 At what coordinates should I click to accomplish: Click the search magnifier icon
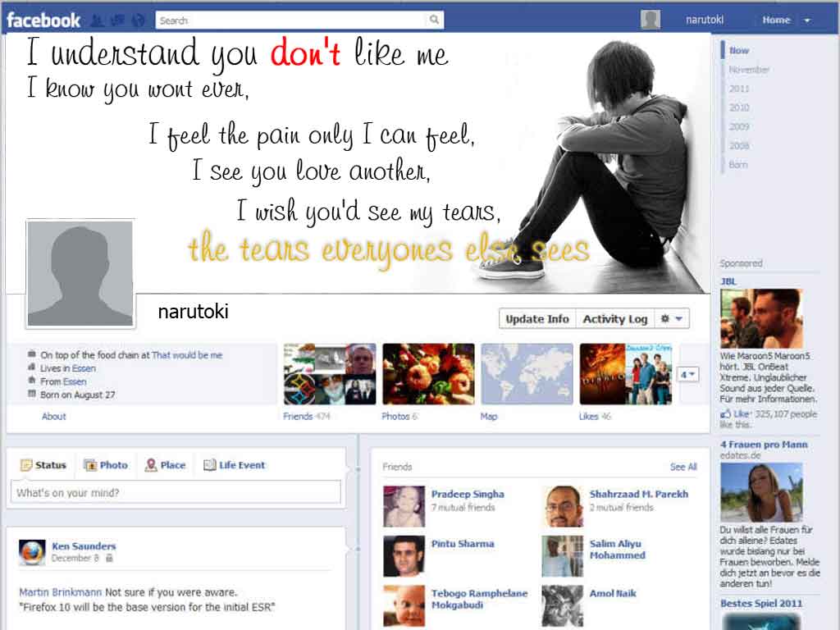(x=435, y=20)
